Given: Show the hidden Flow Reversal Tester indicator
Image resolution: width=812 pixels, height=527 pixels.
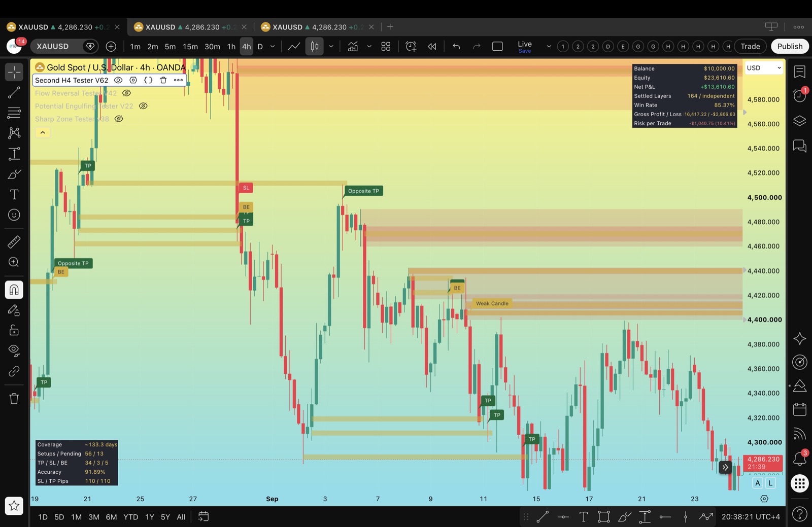Looking at the screenshot, I should 127,93.
